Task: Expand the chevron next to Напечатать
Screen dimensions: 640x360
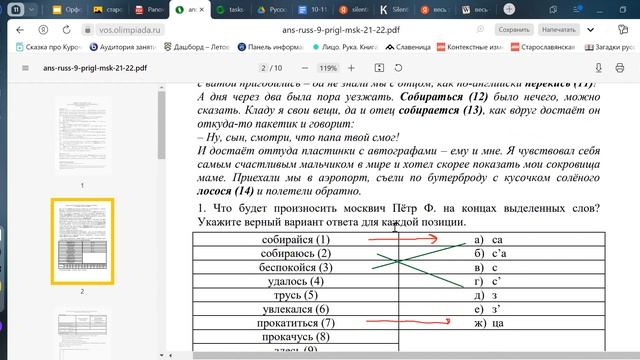Action: [590, 30]
